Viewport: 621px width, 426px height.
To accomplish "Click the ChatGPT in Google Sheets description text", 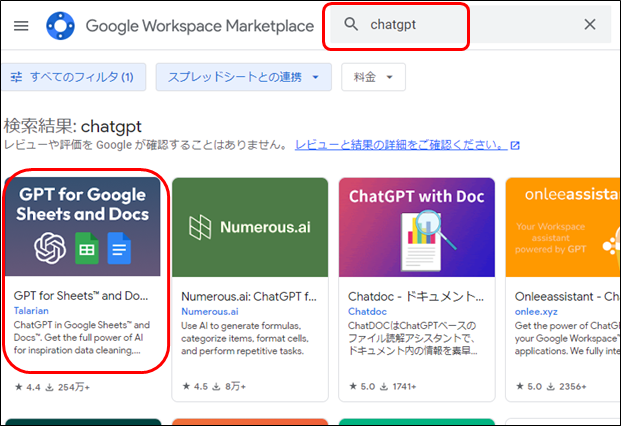I will pyautogui.click(x=82, y=337).
